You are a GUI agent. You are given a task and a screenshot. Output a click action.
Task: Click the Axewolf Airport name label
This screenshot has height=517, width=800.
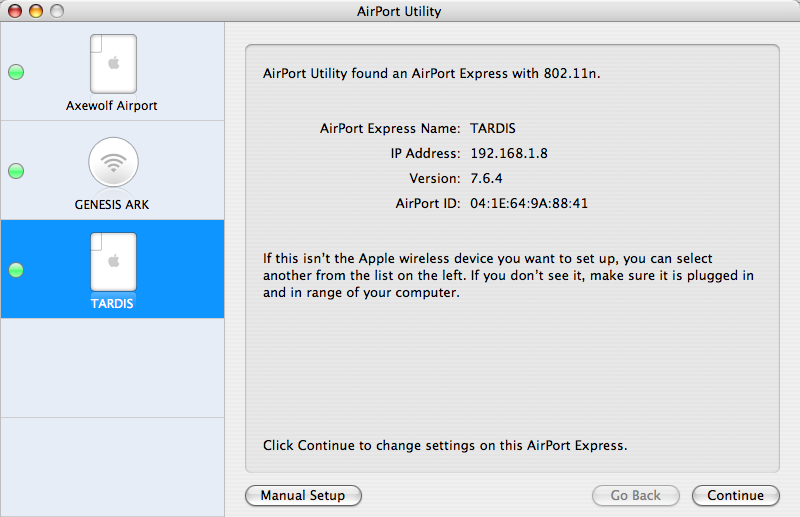tap(112, 106)
